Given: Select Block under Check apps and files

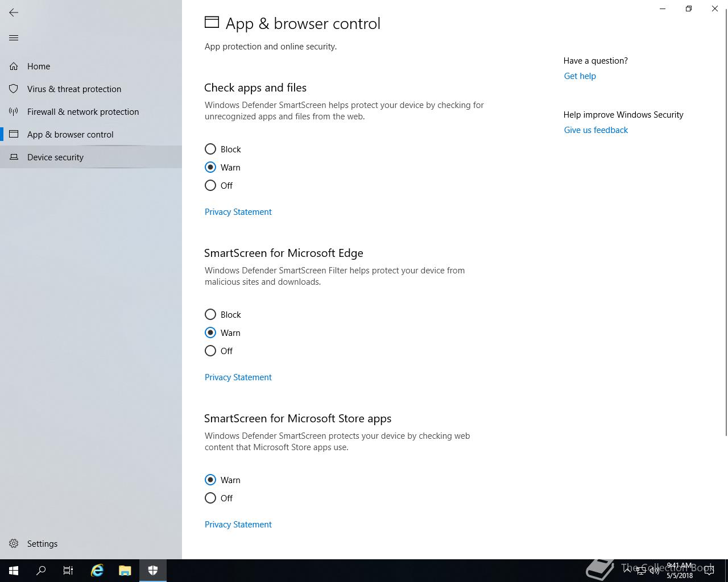Looking at the screenshot, I should [x=210, y=149].
